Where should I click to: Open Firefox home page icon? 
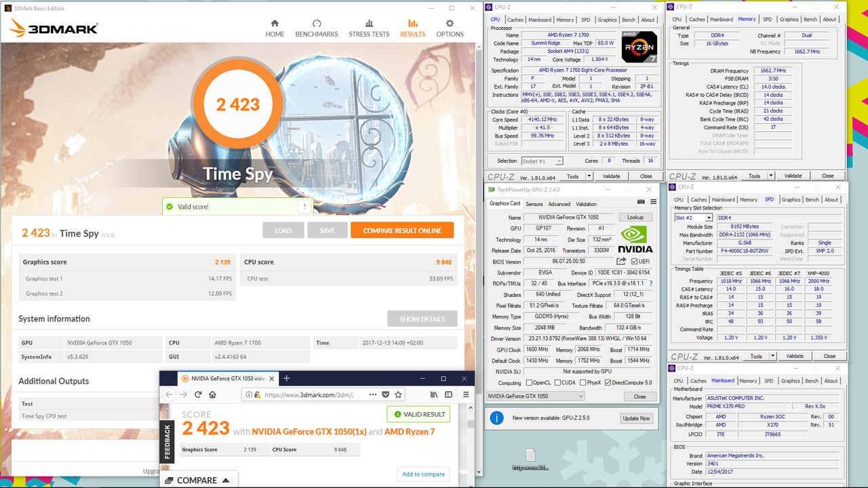[212, 394]
